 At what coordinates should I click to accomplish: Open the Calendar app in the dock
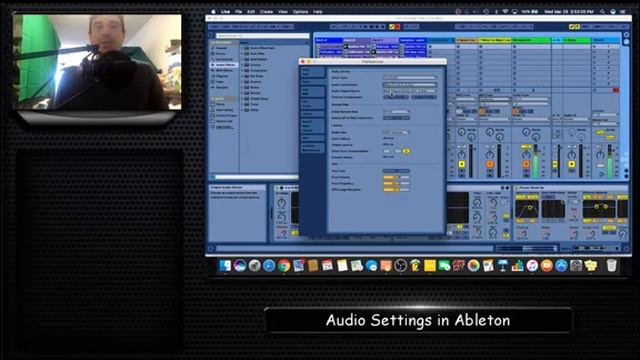327,266
